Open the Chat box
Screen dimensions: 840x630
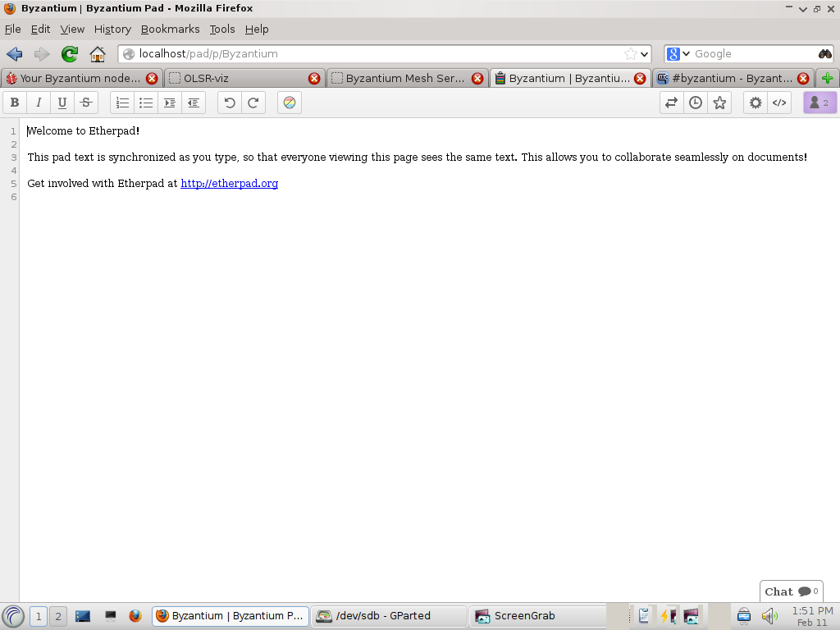(x=792, y=591)
